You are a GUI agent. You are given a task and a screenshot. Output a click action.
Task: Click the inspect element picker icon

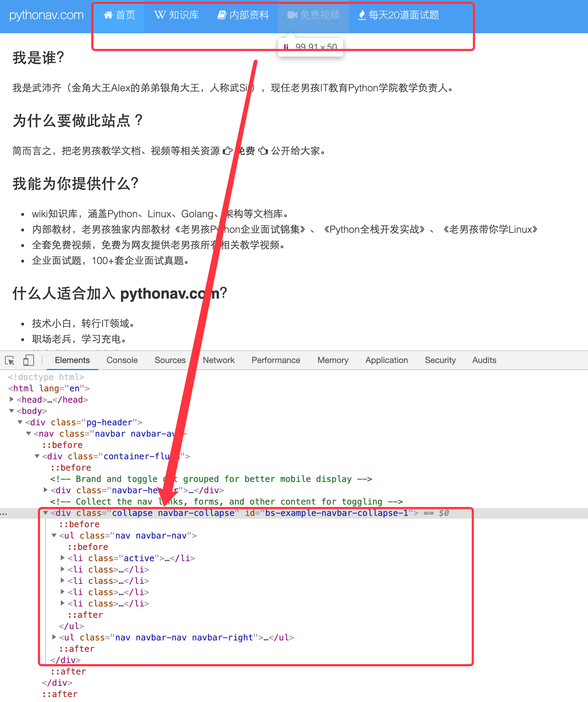pyautogui.click(x=10, y=361)
